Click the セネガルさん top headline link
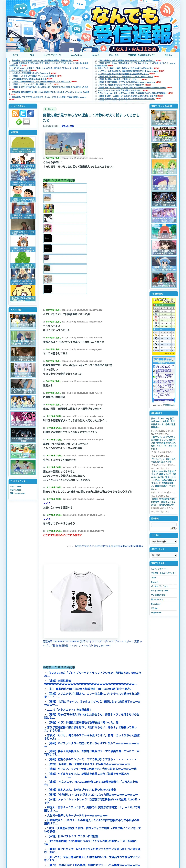Image resolution: width=186 pixels, height=868 pixels. 31,73
